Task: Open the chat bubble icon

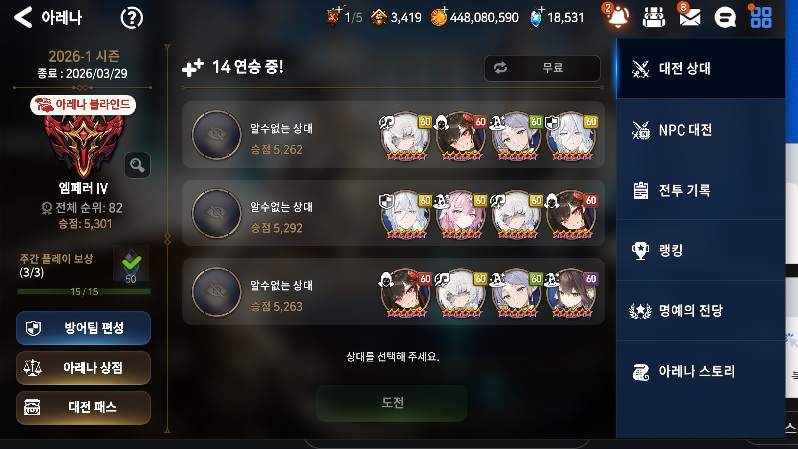Action: (725, 18)
